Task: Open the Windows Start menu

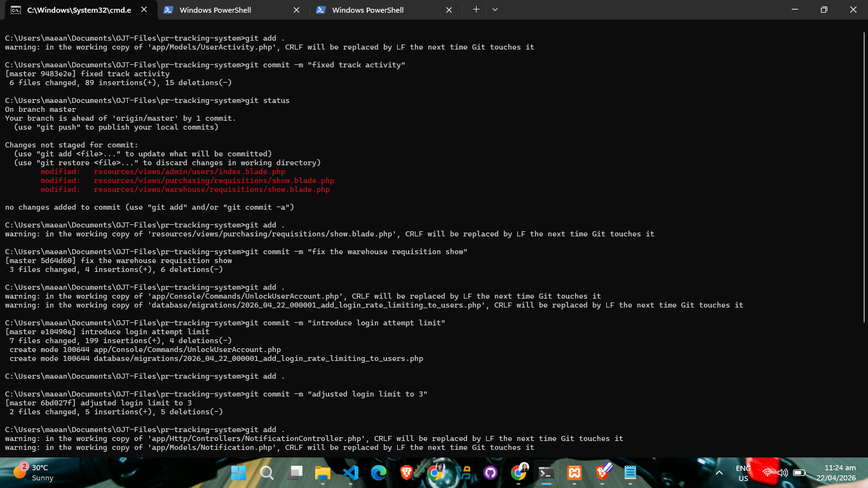Action: 239,473
